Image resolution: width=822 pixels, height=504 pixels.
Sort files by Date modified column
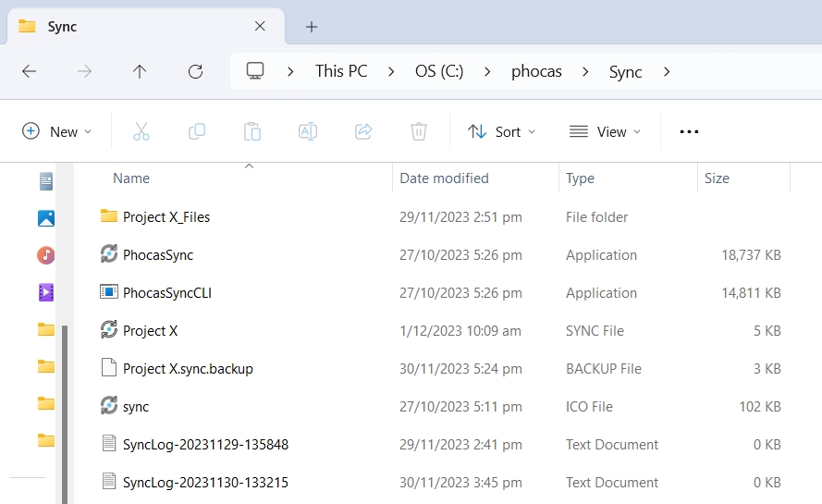444,178
